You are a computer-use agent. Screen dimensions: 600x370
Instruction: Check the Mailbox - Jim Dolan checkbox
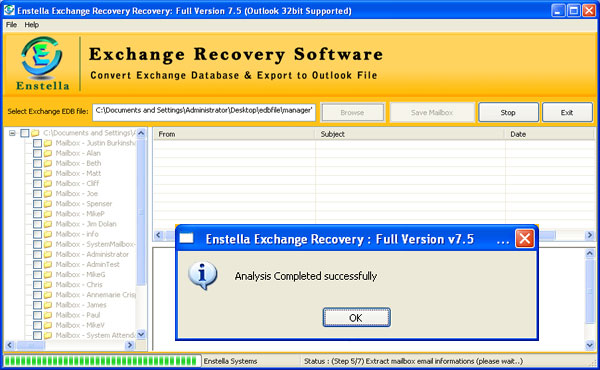click(37, 224)
